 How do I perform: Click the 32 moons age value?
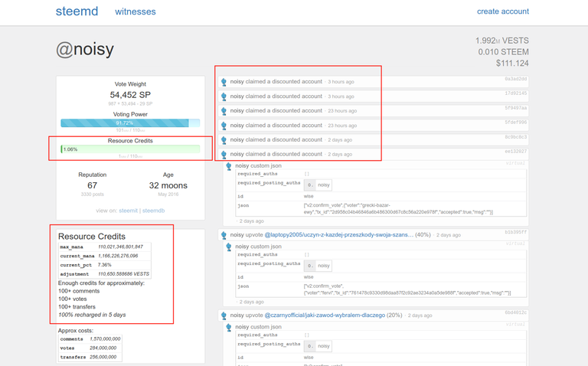point(168,185)
